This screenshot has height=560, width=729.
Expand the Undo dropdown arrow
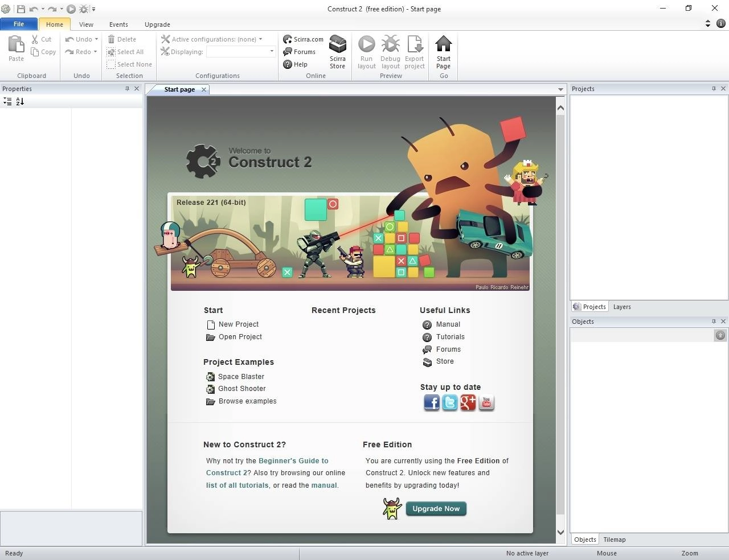[96, 39]
